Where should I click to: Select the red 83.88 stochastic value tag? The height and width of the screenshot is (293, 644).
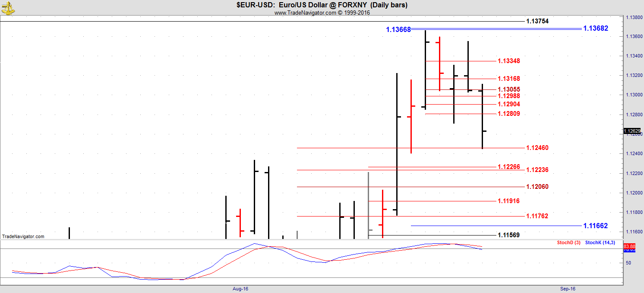point(630,245)
